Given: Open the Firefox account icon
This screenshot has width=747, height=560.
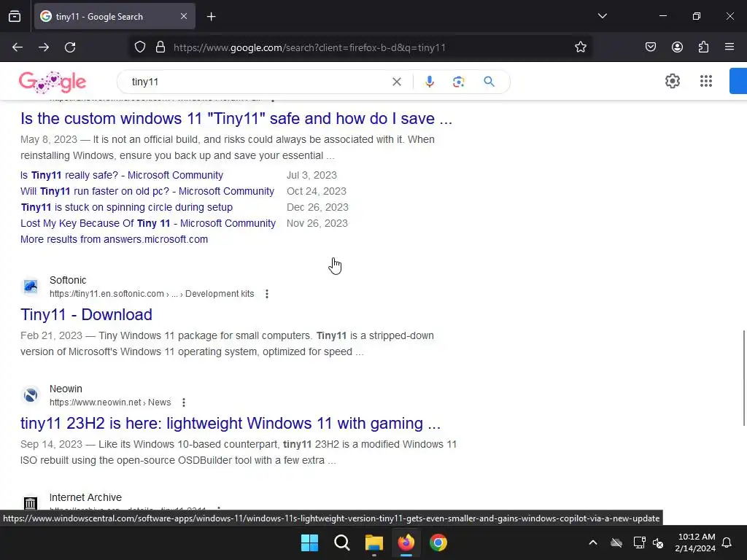Looking at the screenshot, I should coord(677,47).
